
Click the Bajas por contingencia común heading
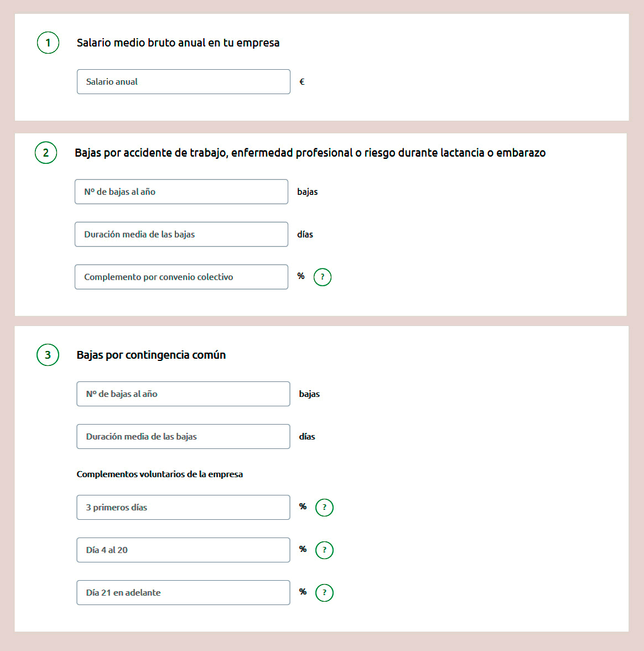tap(151, 355)
